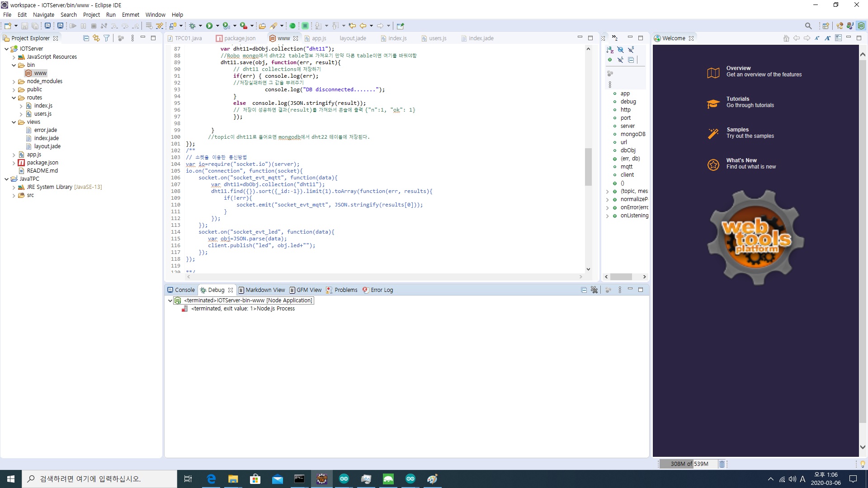Expand the node_modules folder
Screen dimensions: 868x488
[x=14, y=82]
